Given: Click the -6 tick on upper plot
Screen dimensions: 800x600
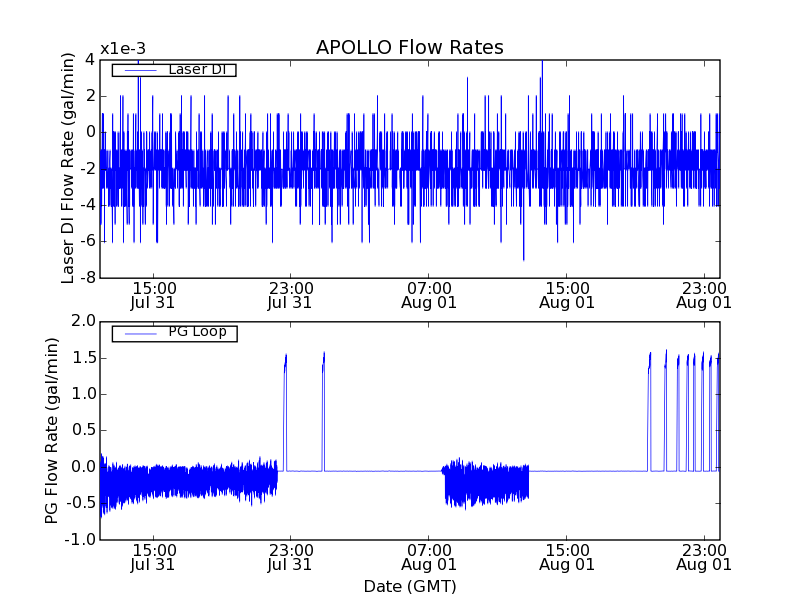Looking at the screenshot, I should coord(88,241).
